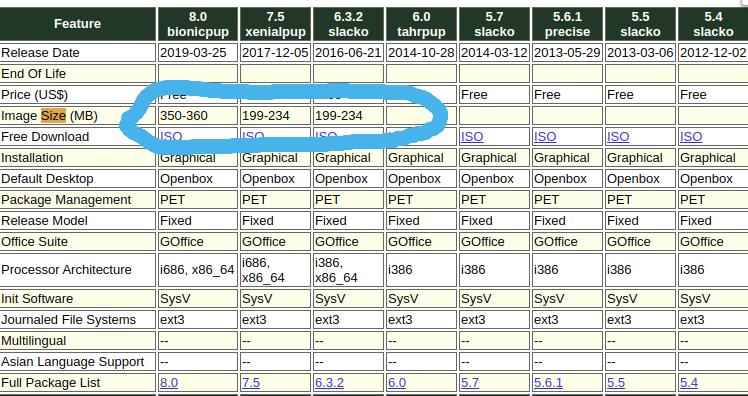The height and width of the screenshot is (396, 748).
Task: Click the End Of Life row label
Action: [33, 73]
